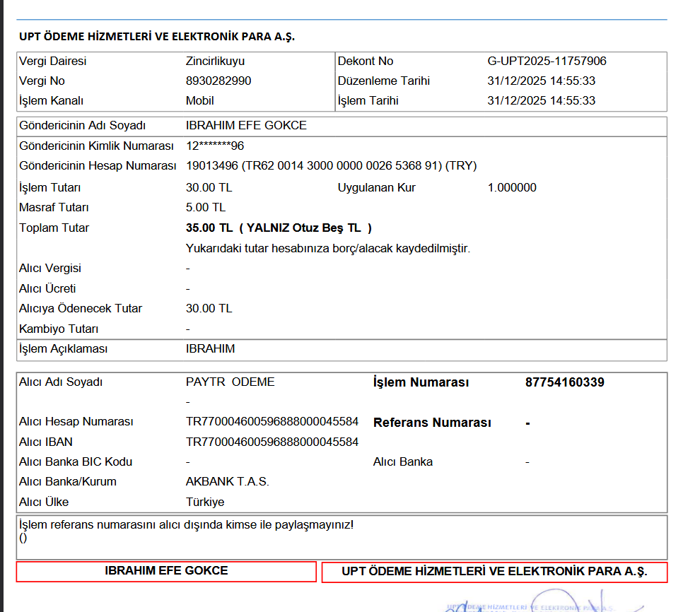This screenshot has height=612, width=700.
Task: Click the note 'Yukarıdaki tutar hesabınıza borç/alacak kaydedilmiştir.'
Action: pyautogui.click(x=328, y=249)
